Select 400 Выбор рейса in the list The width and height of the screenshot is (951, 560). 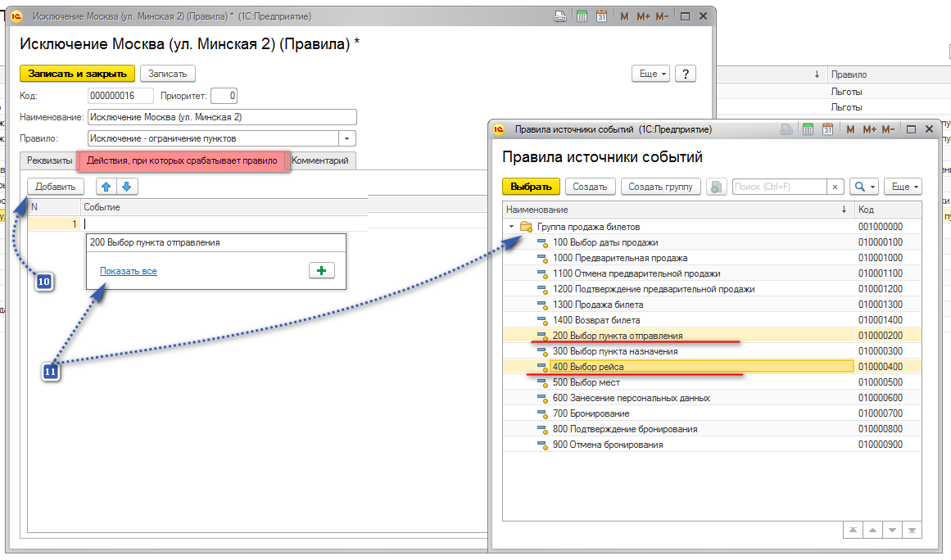coord(588,367)
